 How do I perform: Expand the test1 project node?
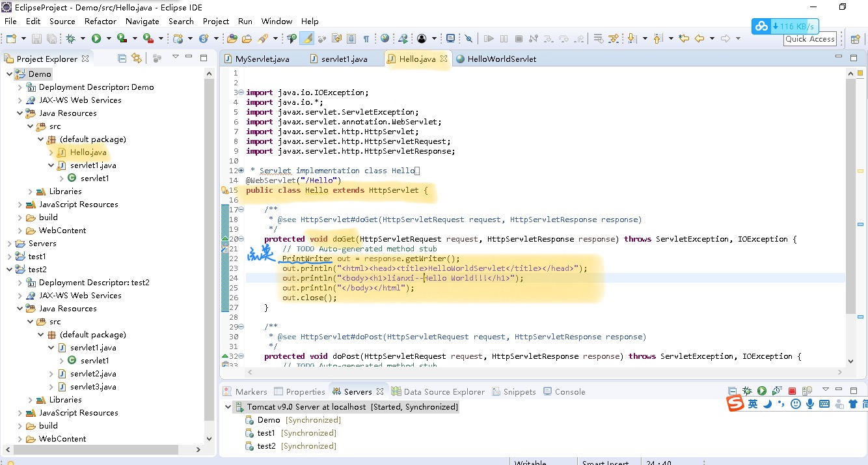[x=9, y=256]
